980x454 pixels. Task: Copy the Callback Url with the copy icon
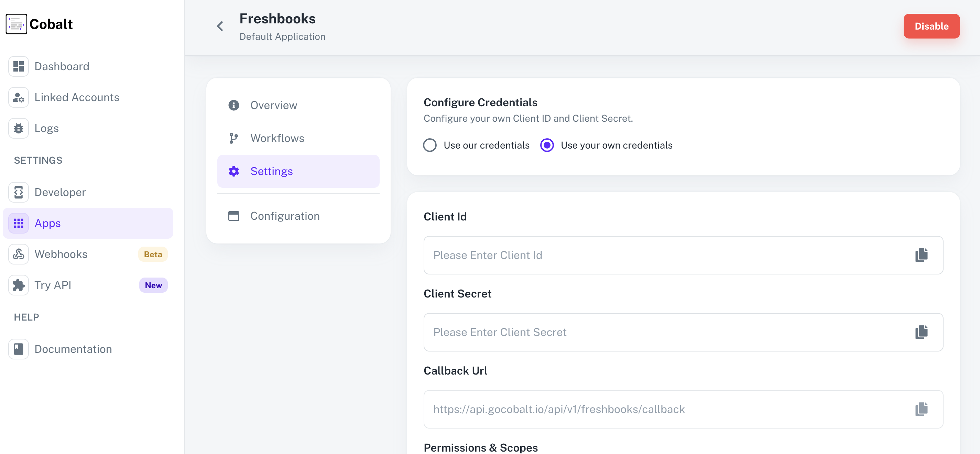tap(921, 409)
